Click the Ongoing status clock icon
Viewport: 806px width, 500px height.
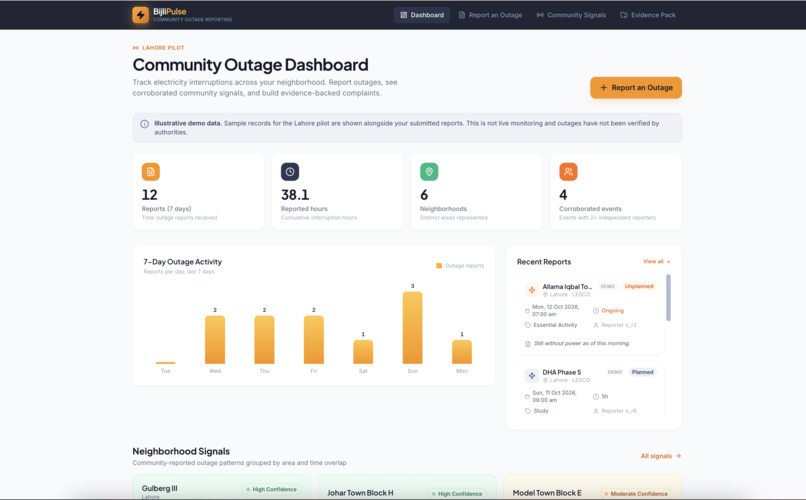(596, 311)
